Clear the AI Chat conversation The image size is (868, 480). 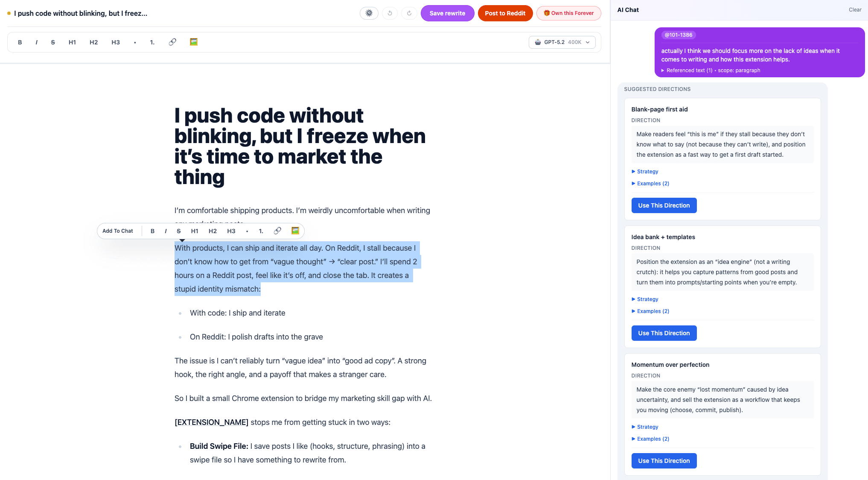[855, 9]
